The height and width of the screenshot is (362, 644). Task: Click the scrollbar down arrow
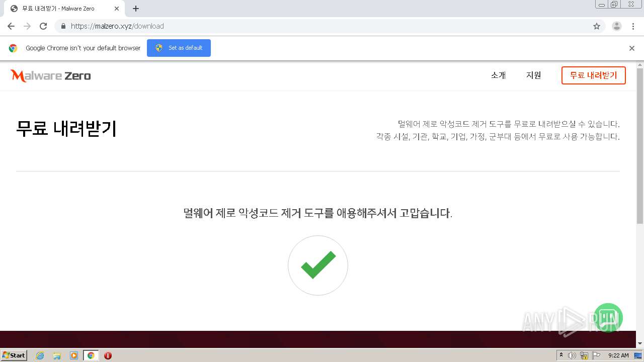coord(640,343)
